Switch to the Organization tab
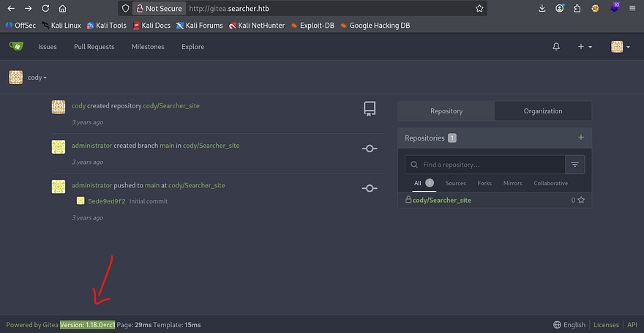The width and height of the screenshot is (644, 333). [542, 111]
